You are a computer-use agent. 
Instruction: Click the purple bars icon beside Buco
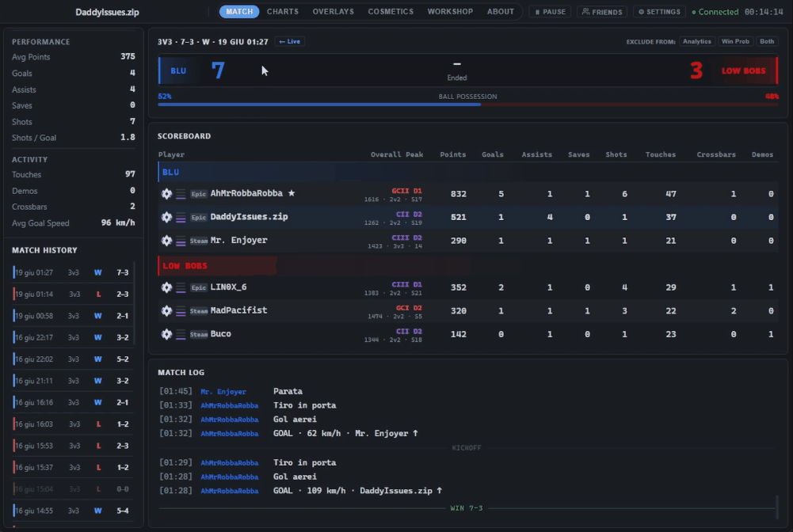coord(181,334)
